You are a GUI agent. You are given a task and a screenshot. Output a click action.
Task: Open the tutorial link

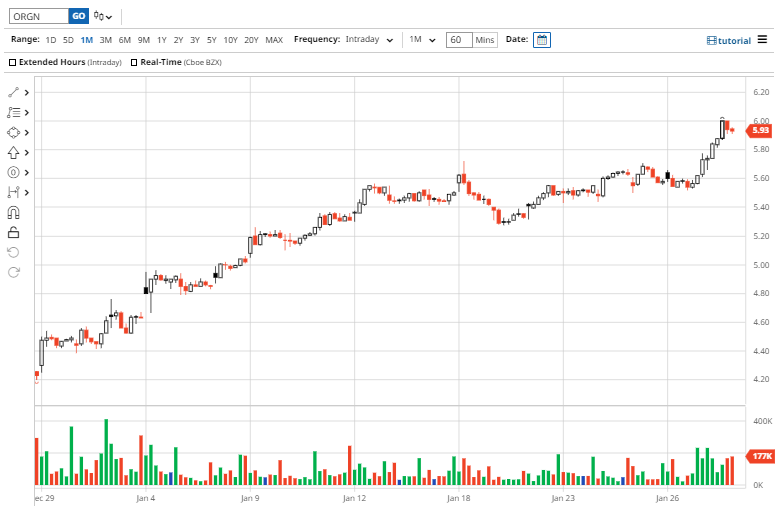pos(729,41)
